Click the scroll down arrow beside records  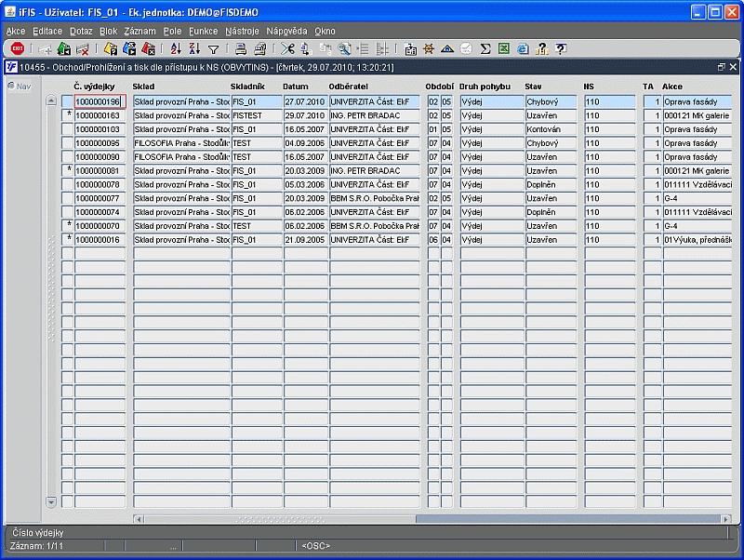pos(51,501)
